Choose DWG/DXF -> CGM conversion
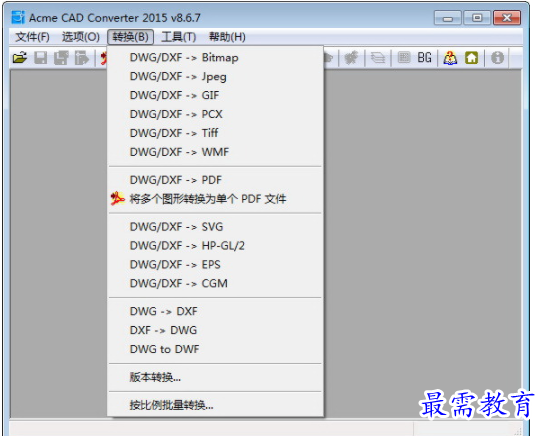 pos(215,284)
